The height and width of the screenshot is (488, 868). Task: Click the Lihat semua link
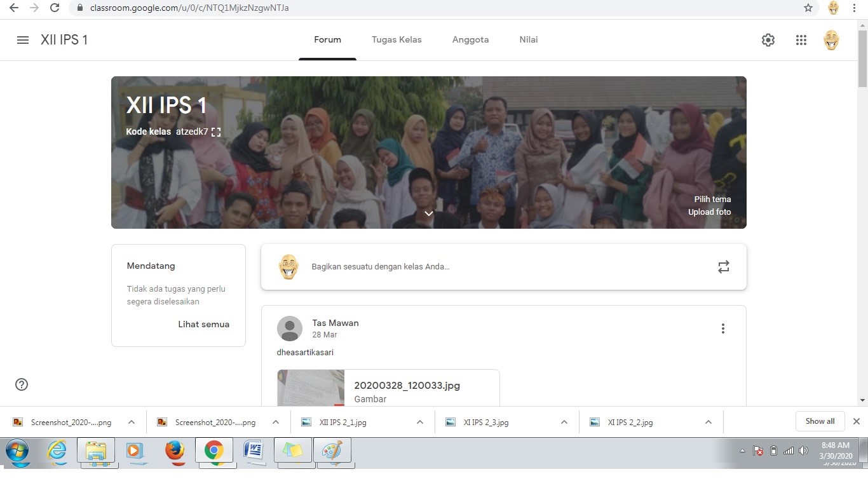tap(203, 324)
